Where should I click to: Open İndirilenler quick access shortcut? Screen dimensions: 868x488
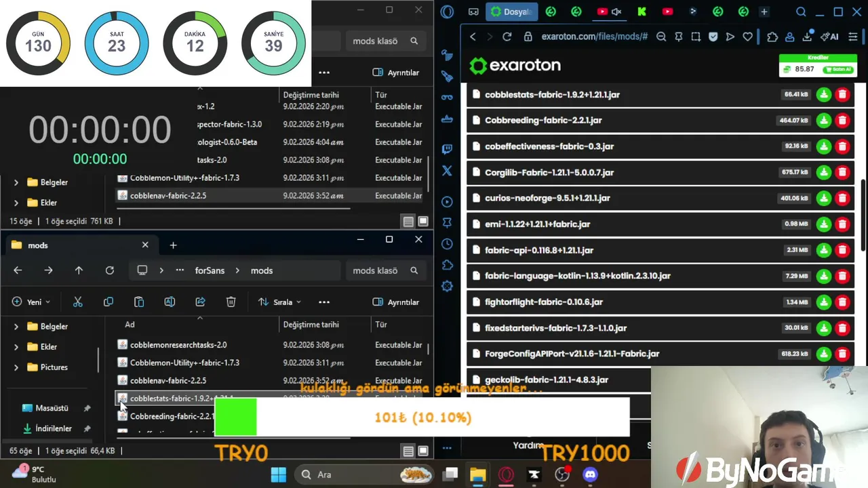pyautogui.click(x=54, y=428)
